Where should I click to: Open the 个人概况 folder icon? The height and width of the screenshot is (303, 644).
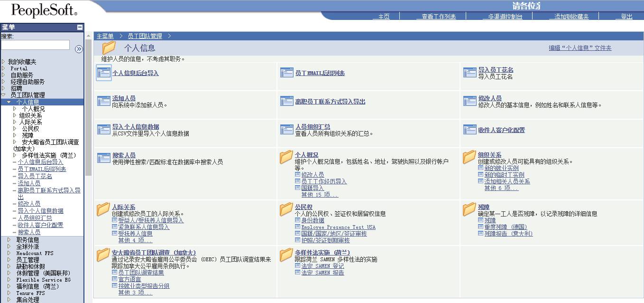[286, 157]
